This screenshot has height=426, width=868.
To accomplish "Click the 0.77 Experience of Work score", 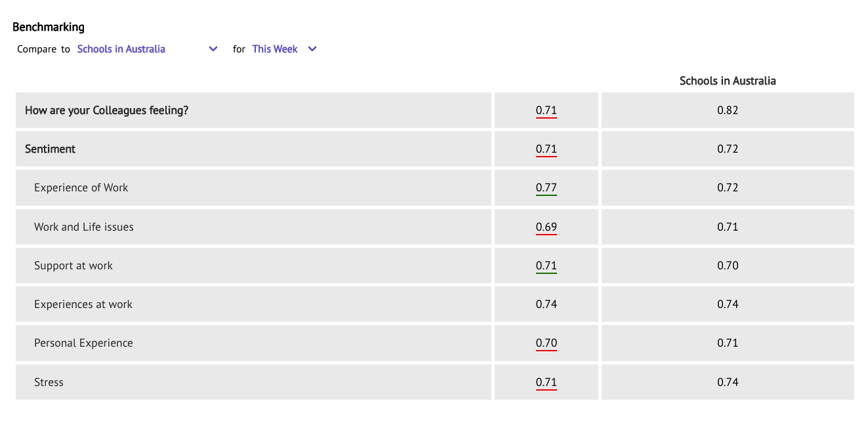I will (x=546, y=188).
